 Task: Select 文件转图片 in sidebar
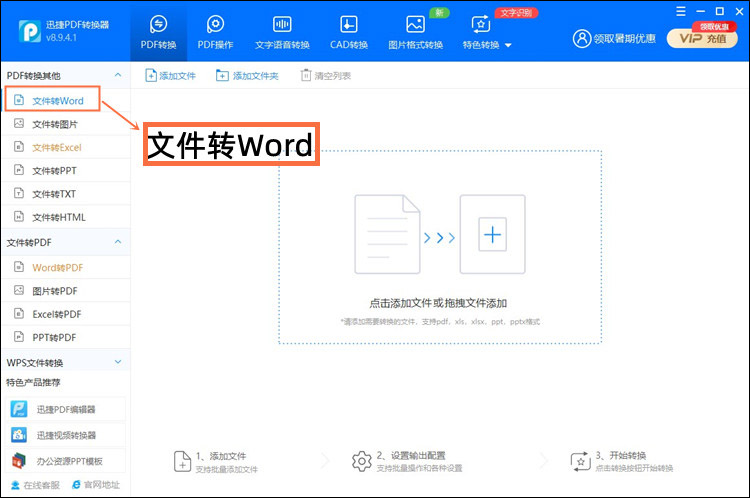click(x=66, y=124)
